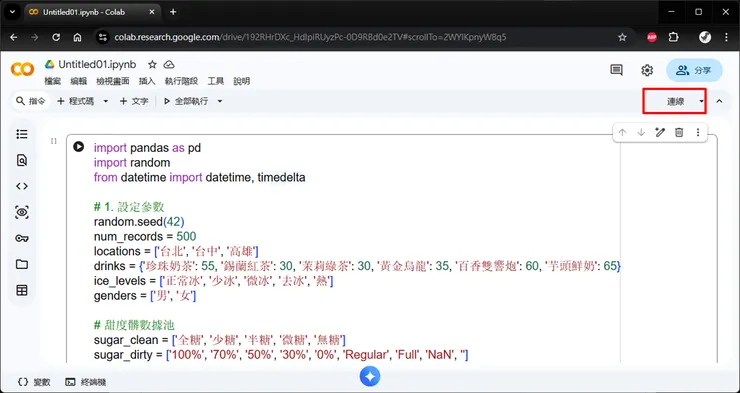Open the 執行階段 menu

181,81
